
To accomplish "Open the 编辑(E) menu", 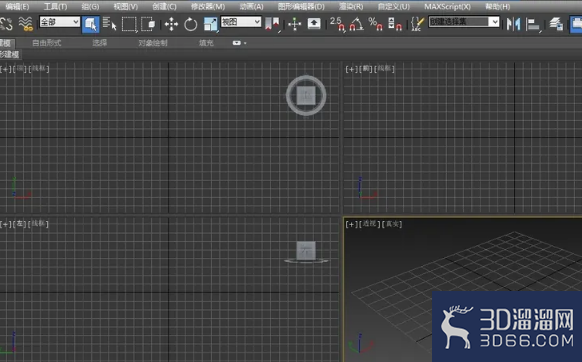I will click(x=17, y=7).
